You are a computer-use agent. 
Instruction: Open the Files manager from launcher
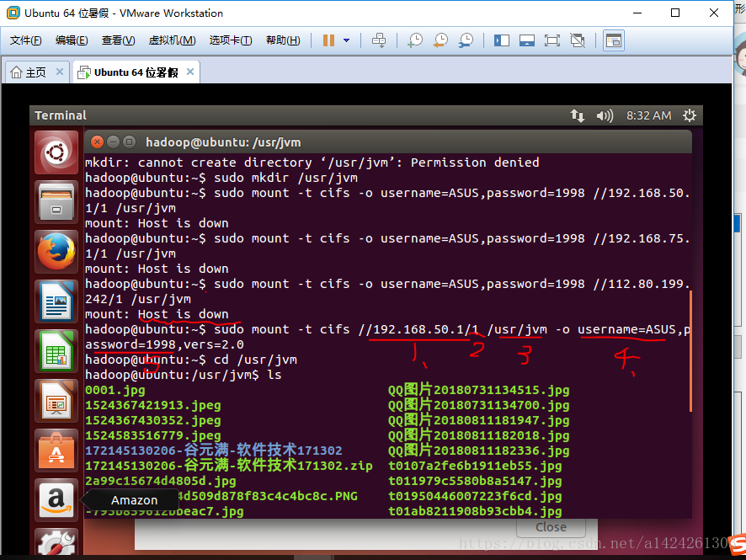click(x=56, y=203)
